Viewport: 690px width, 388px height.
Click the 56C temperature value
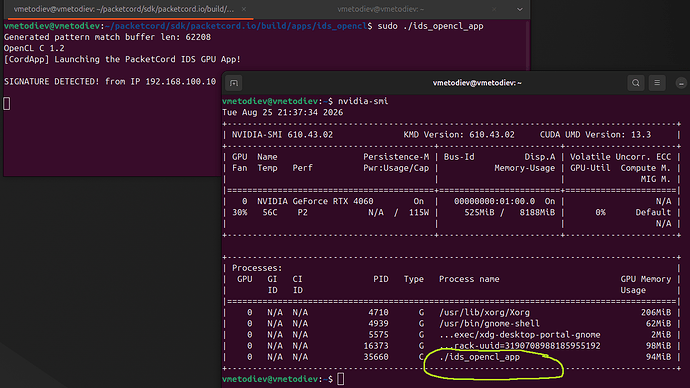click(270, 212)
